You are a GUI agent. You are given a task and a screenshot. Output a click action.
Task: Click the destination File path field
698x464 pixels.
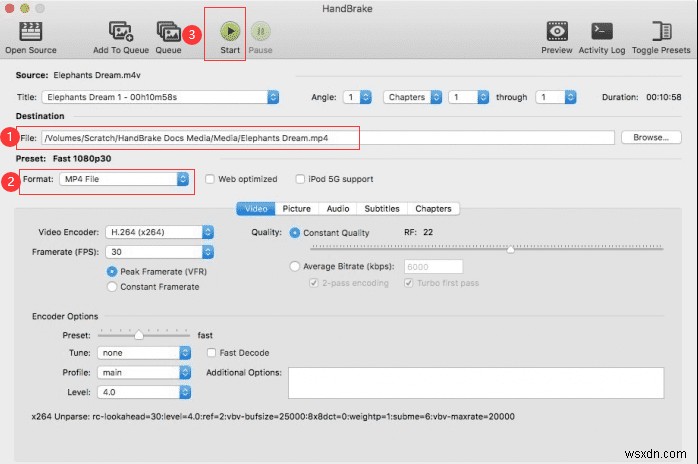click(328, 138)
